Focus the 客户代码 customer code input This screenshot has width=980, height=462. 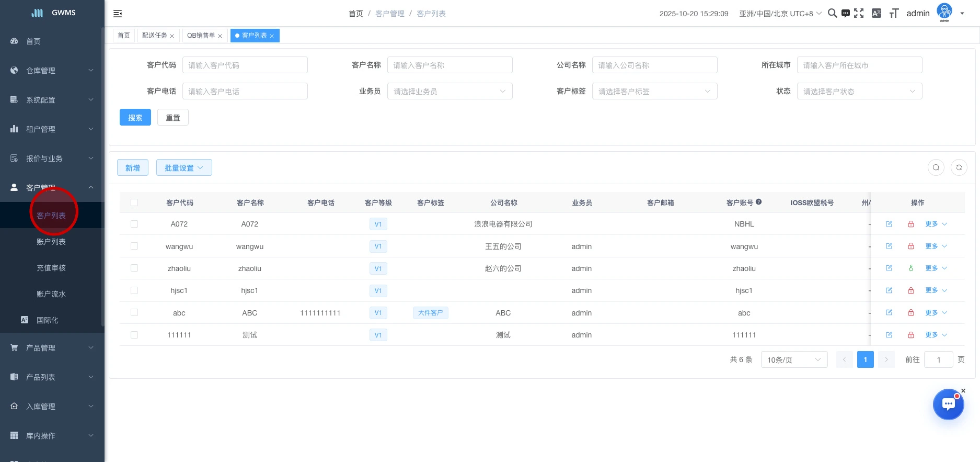pos(245,65)
